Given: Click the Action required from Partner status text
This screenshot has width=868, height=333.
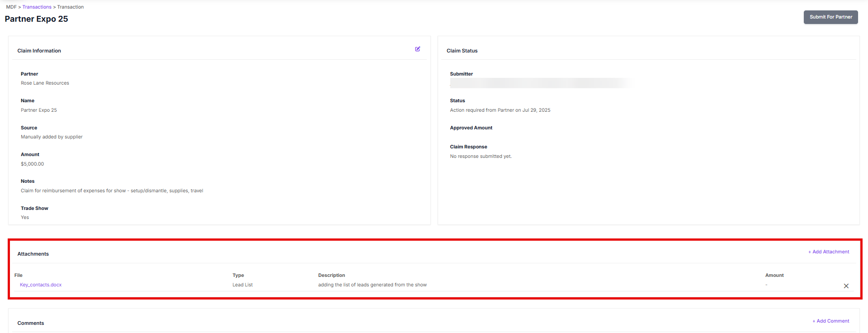Looking at the screenshot, I should tap(500, 110).
